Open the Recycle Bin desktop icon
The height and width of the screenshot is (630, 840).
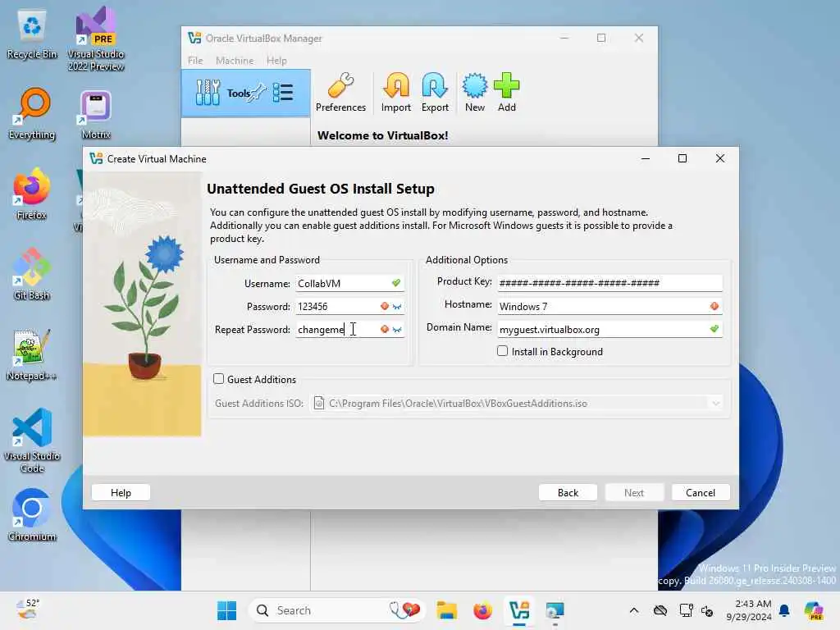[x=32, y=34]
